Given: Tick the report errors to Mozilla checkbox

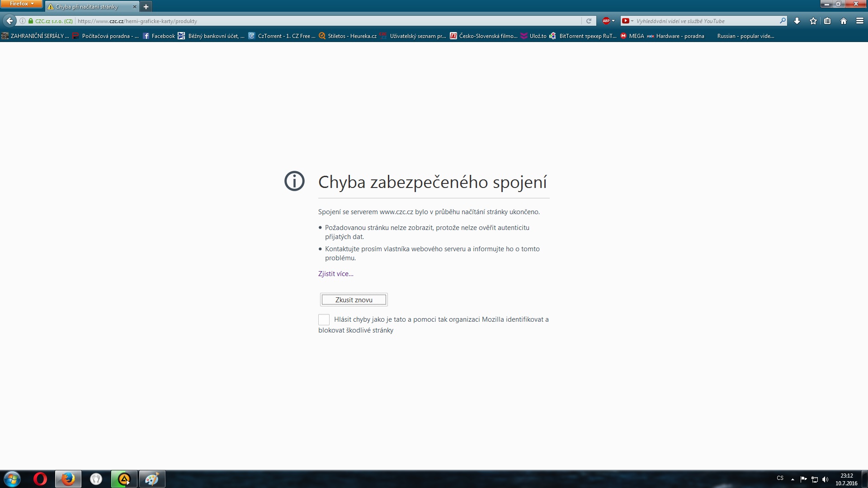Looking at the screenshot, I should pyautogui.click(x=324, y=319).
